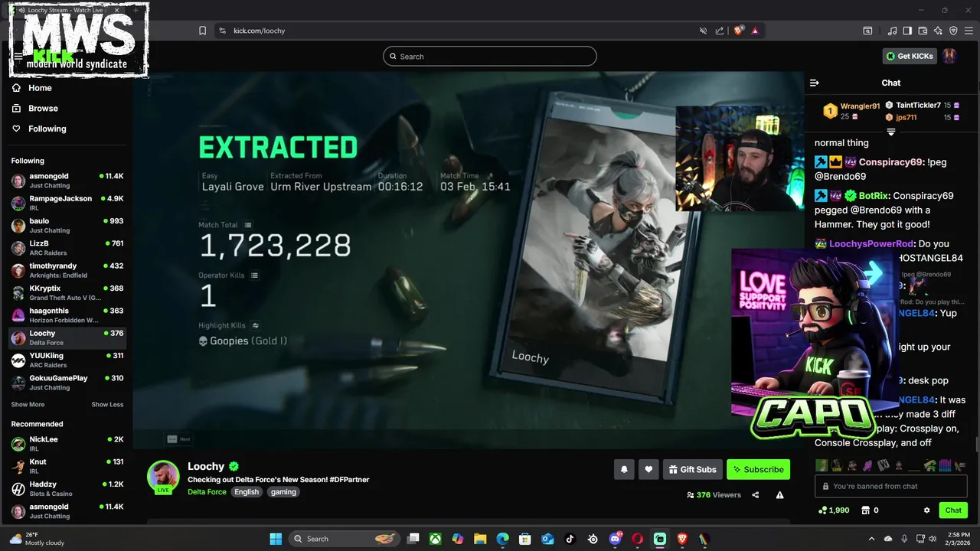The height and width of the screenshot is (551, 980).
Task: Open the Windows Start menu
Action: pos(276,539)
